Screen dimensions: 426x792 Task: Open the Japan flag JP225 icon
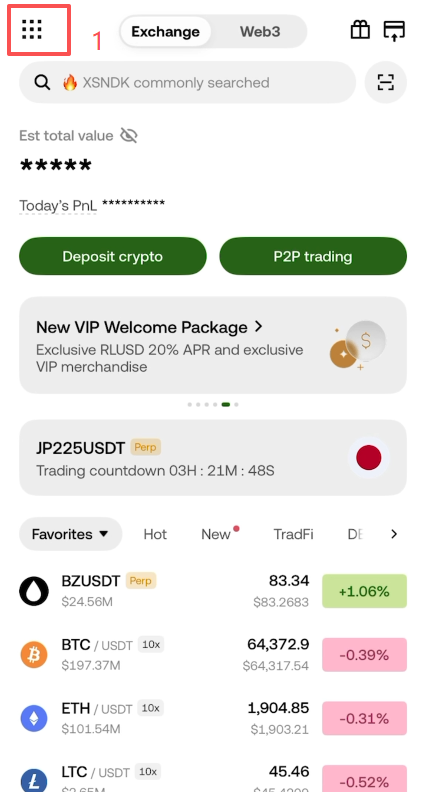pyautogui.click(x=368, y=458)
